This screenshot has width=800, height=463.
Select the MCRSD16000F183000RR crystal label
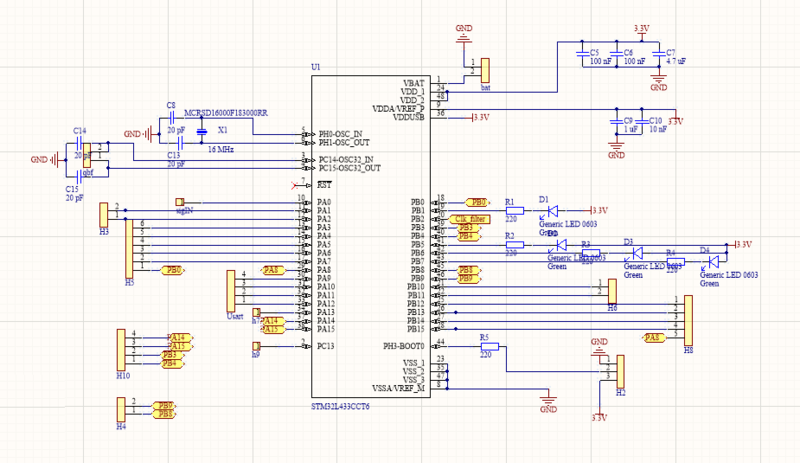point(227,114)
